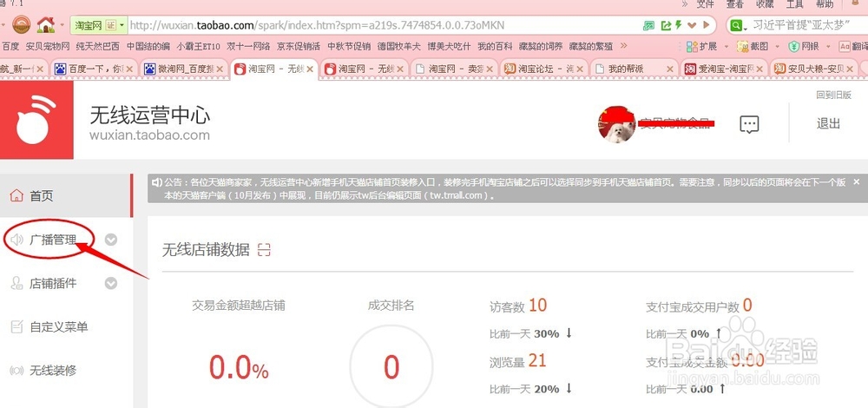Open the 文件 menu

point(705,3)
